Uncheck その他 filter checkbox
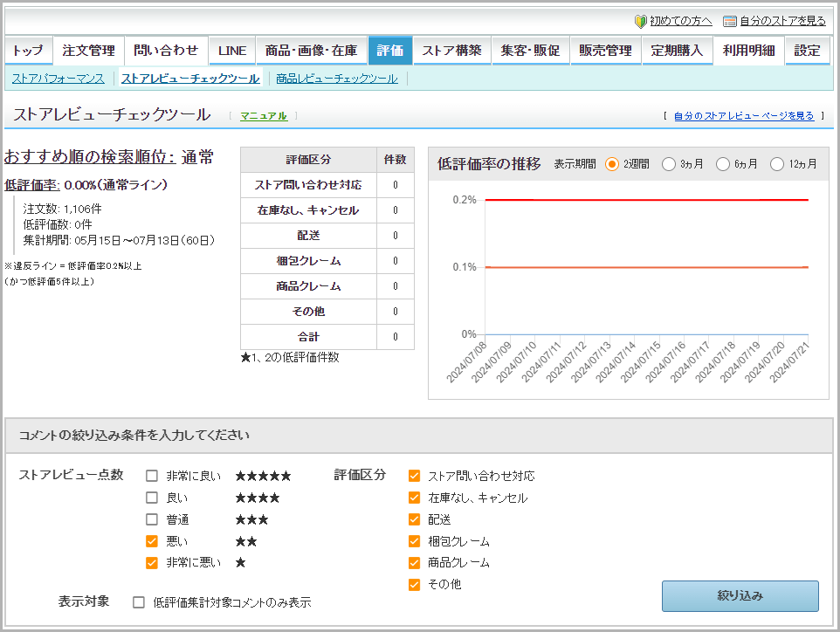840x632 pixels. [x=414, y=584]
